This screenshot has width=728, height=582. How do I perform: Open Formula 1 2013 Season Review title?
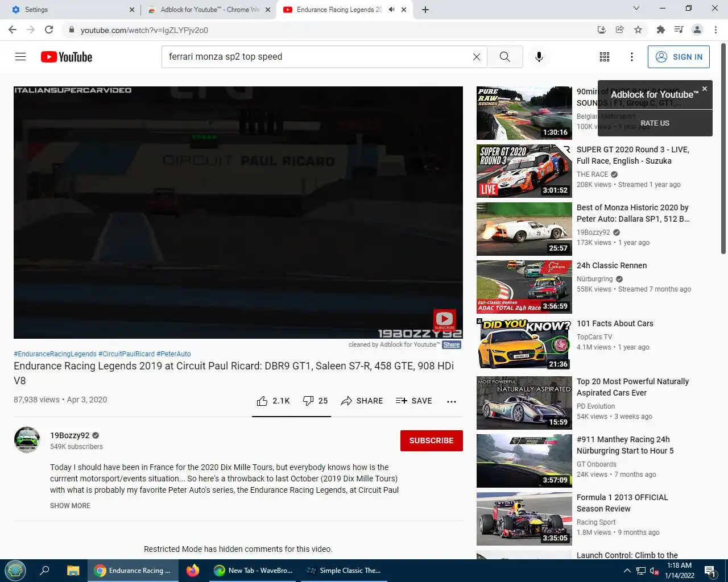tap(622, 503)
